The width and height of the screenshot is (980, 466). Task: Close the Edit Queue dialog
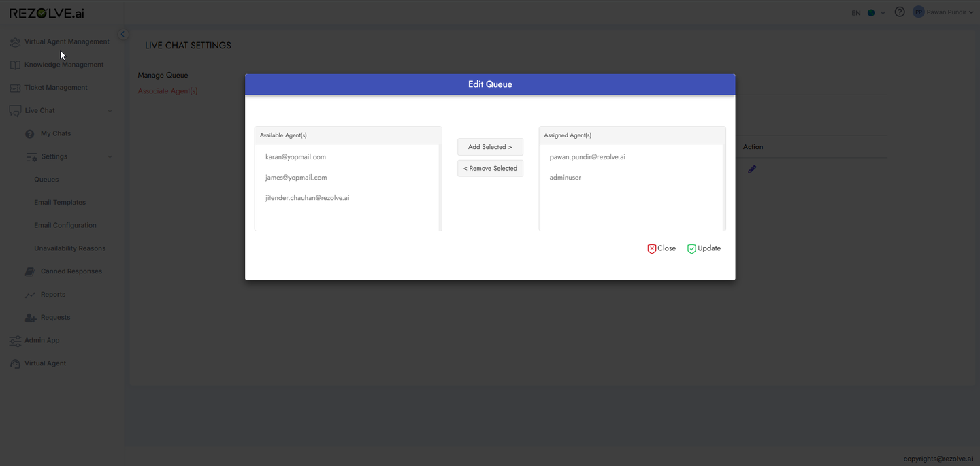coord(661,248)
